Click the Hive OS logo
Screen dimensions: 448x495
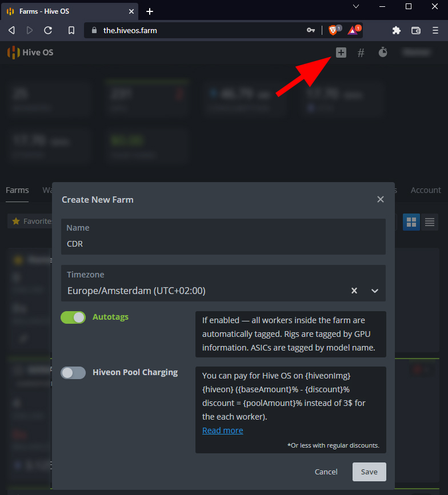pyautogui.click(x=30, y=53)
